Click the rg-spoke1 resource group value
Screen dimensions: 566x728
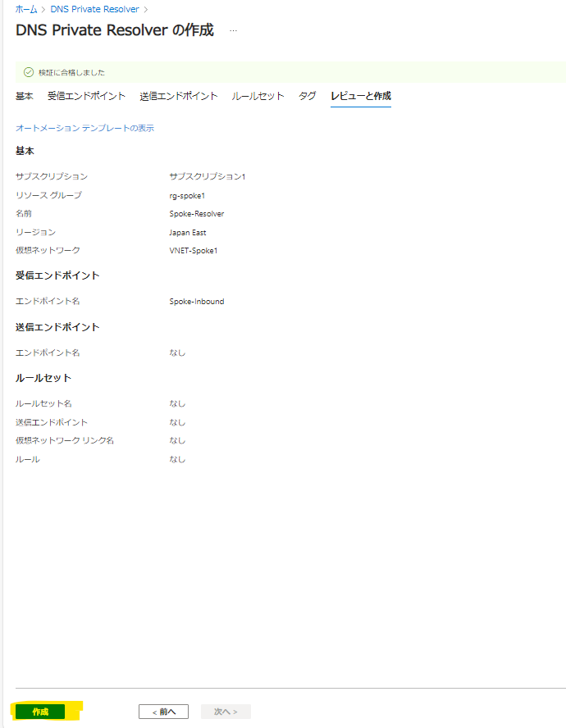[x=187, y=195]
